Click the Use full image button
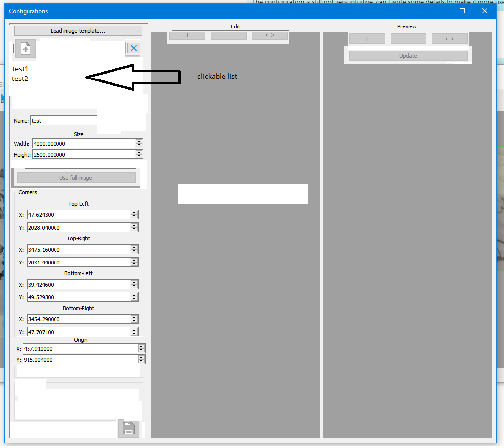Screen dimensions: 504x448 pos(76,178)
